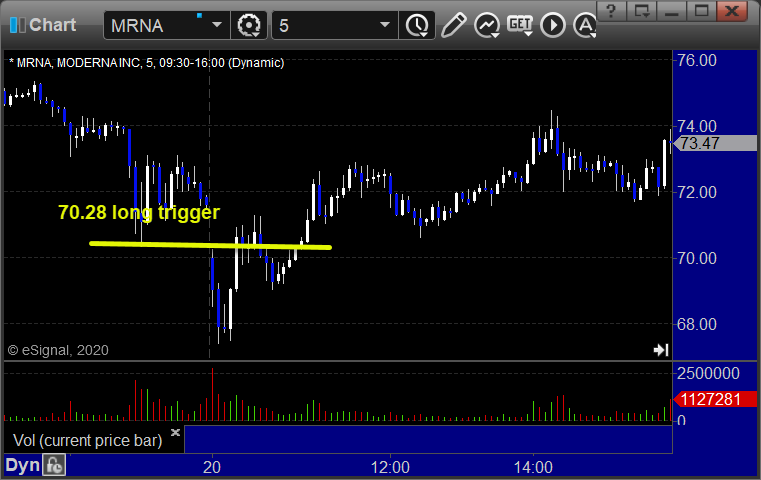This screenshot has width=761, height=480.
Task: Click the 14:00 time axis label
Action: (533, 467)
